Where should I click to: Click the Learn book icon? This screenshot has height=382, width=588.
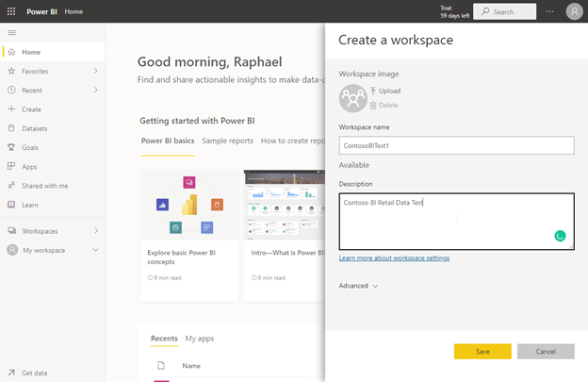tap(11, 205)
